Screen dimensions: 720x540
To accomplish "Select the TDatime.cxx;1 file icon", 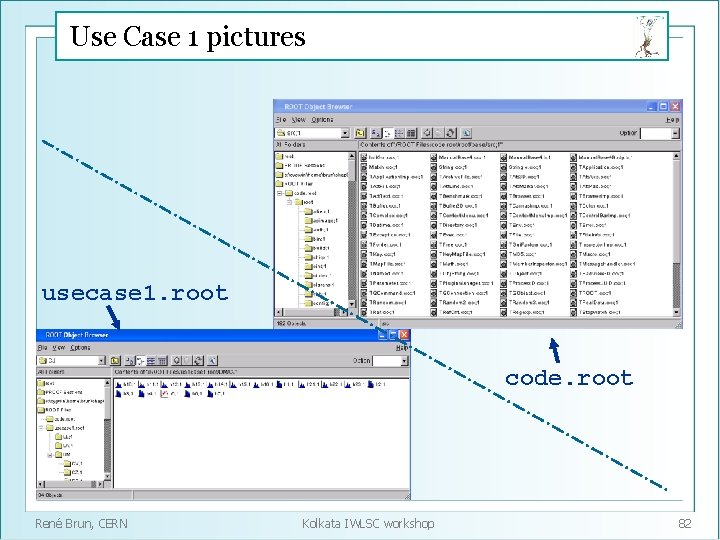I will [x=364, y=225].
